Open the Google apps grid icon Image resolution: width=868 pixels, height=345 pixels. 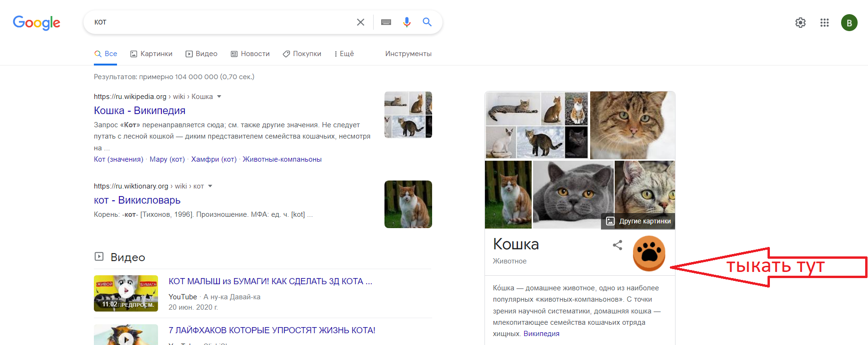coord(825,23)
